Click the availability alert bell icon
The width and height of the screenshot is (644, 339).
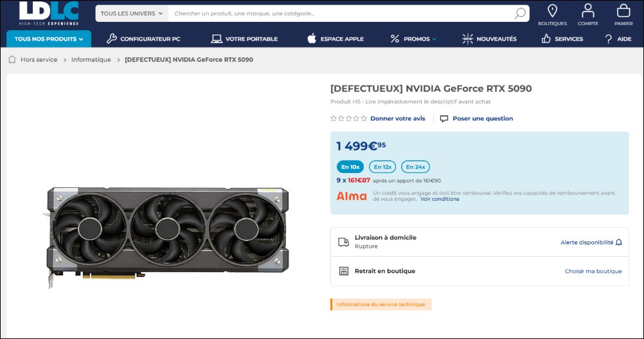[x=619, y=243]
